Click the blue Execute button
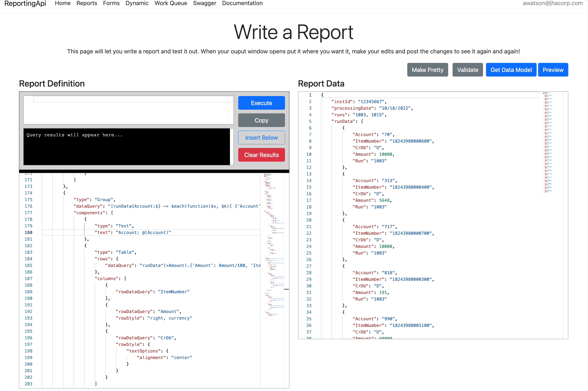The width and height of the screenshot is (588, 391). point(261,103)
